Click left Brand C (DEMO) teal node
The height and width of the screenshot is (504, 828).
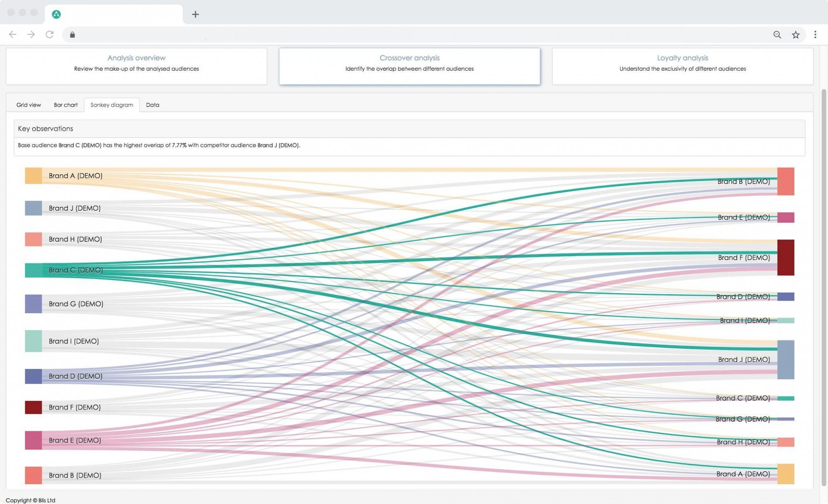(x=33, y=270)
